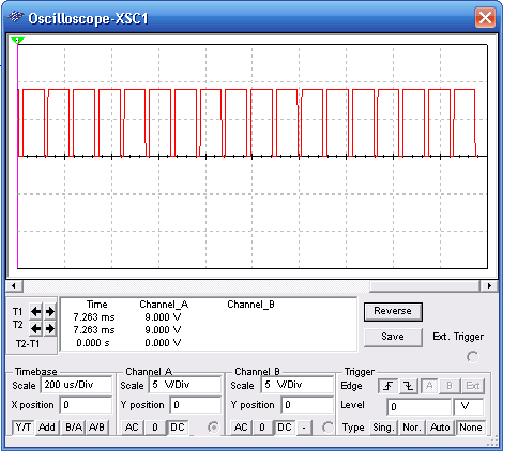Enable the Ext. Trigger radio button
The width and height of the screenshot is (506, 454).
472,357
